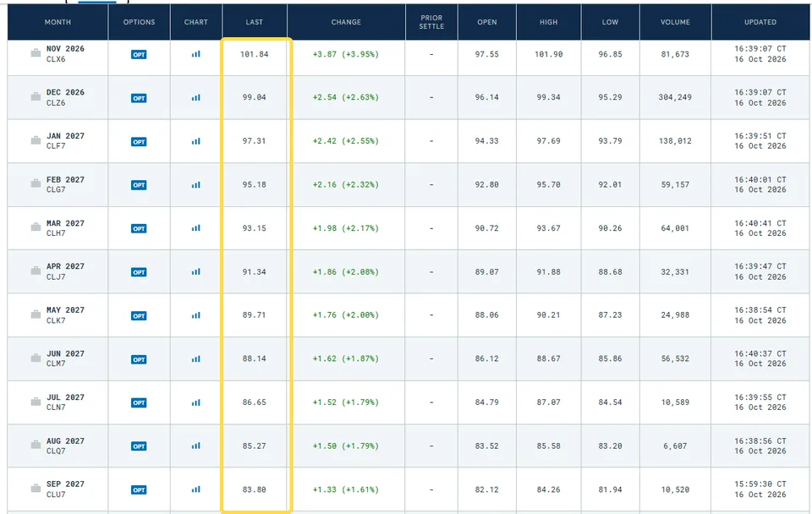Click the briefcase icon beside MAR 2027

(36, 227)
